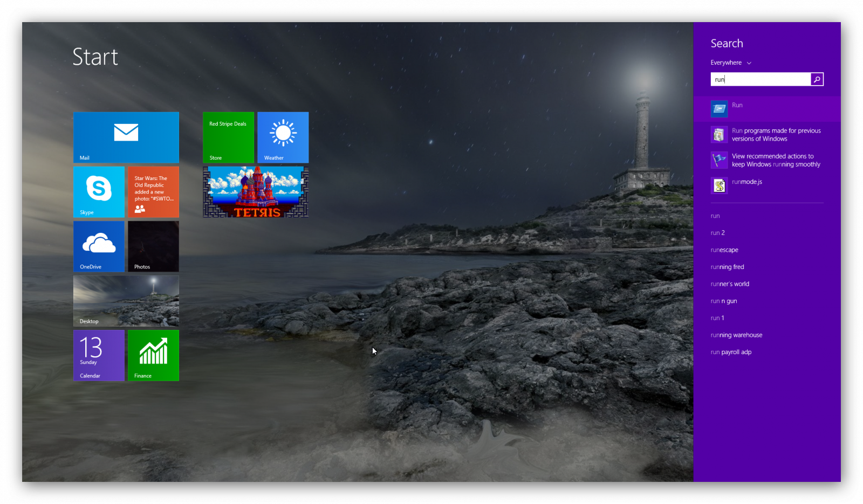Open the Star Wars People tile

[x=153, y=192]
